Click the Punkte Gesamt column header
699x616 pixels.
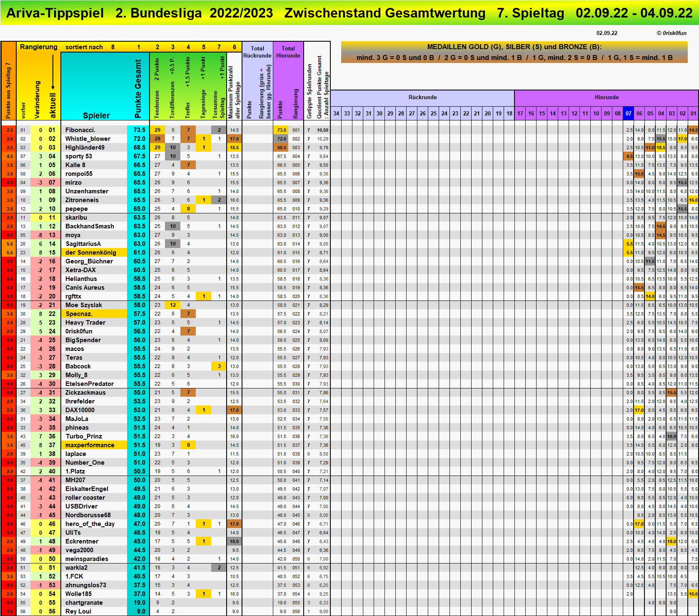(x=138, y=88)
